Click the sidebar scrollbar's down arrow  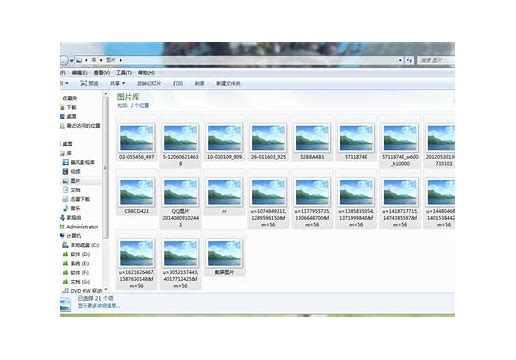(106, 289)
